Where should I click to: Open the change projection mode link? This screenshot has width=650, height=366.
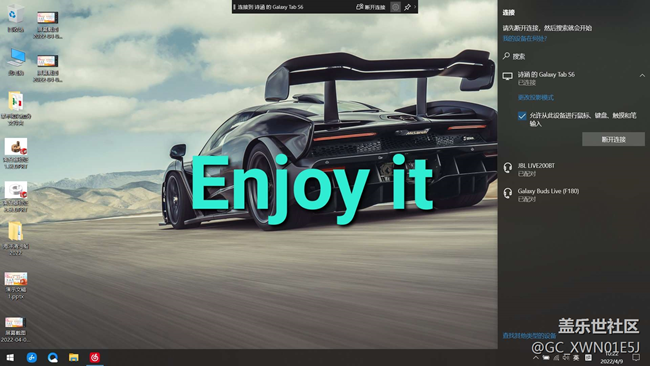[536, 97]
